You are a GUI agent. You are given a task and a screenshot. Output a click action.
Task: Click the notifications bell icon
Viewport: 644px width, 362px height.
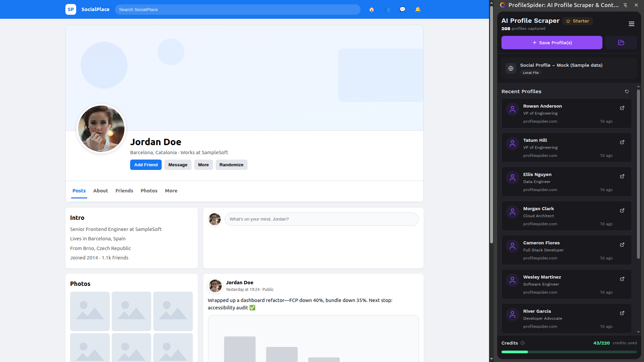[x=418, y=9]
